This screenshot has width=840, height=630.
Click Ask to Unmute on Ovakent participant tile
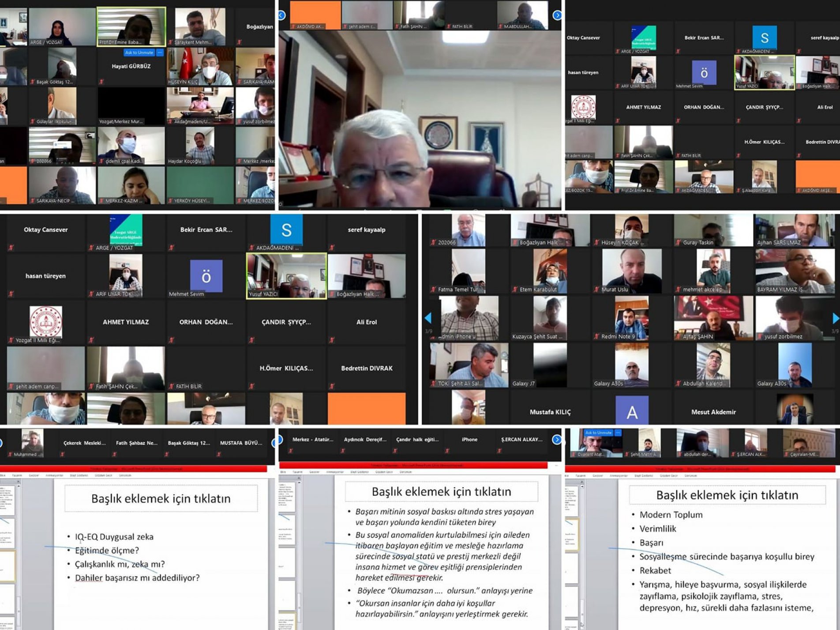click(598, 433)
